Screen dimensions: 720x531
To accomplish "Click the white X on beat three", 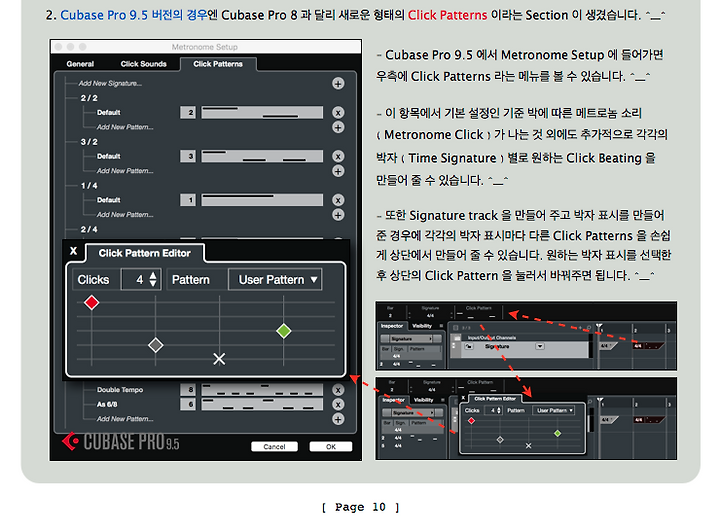I will point(219,359).
